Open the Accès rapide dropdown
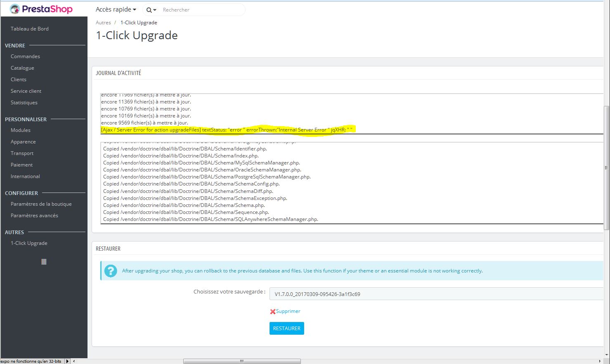This screenshot has width=610, height=364. coord(116,9)
